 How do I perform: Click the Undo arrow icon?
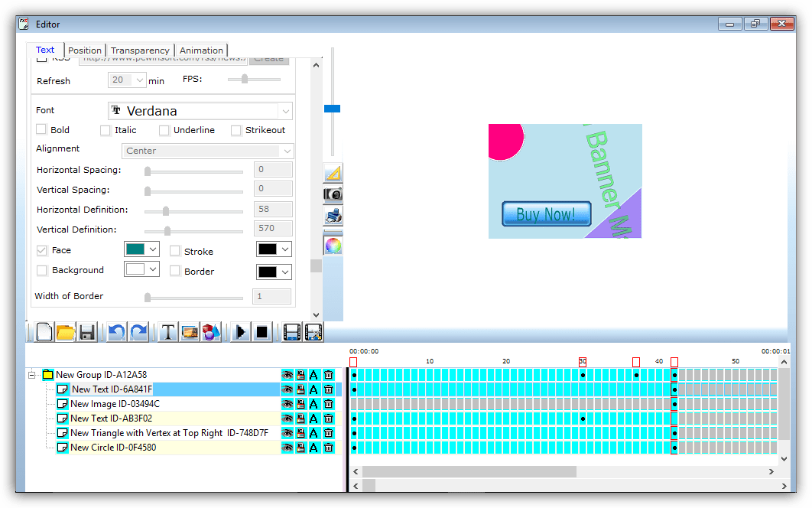(x=115, y=331)
